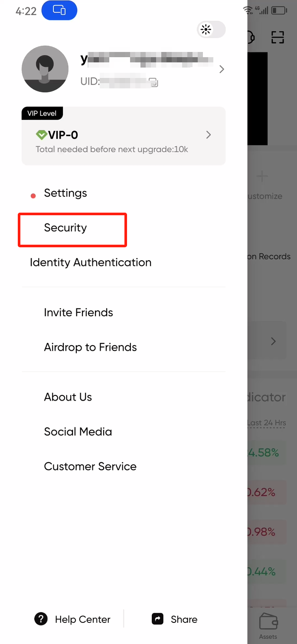The height and width of the screenshot is (644, 297).
Task: Tap the screen cast indicator in status bar
Action: tap(59, 10)
